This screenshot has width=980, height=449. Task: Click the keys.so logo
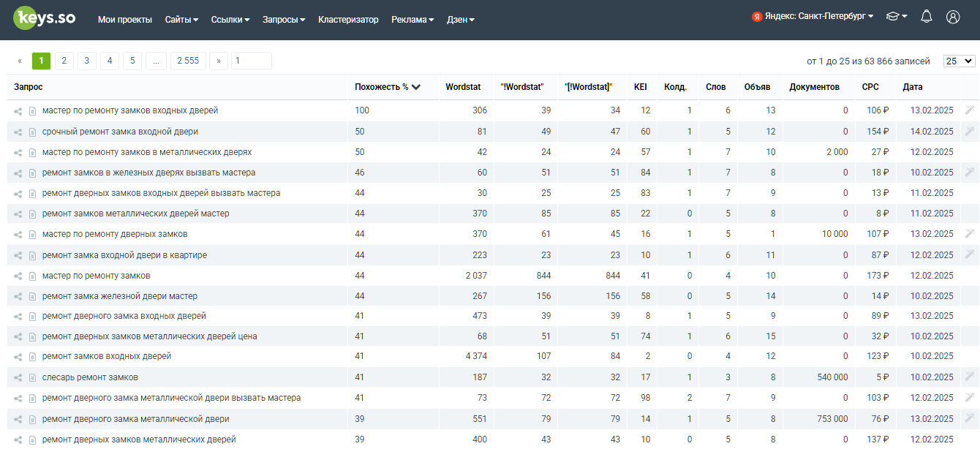click(x=45, y=18)
